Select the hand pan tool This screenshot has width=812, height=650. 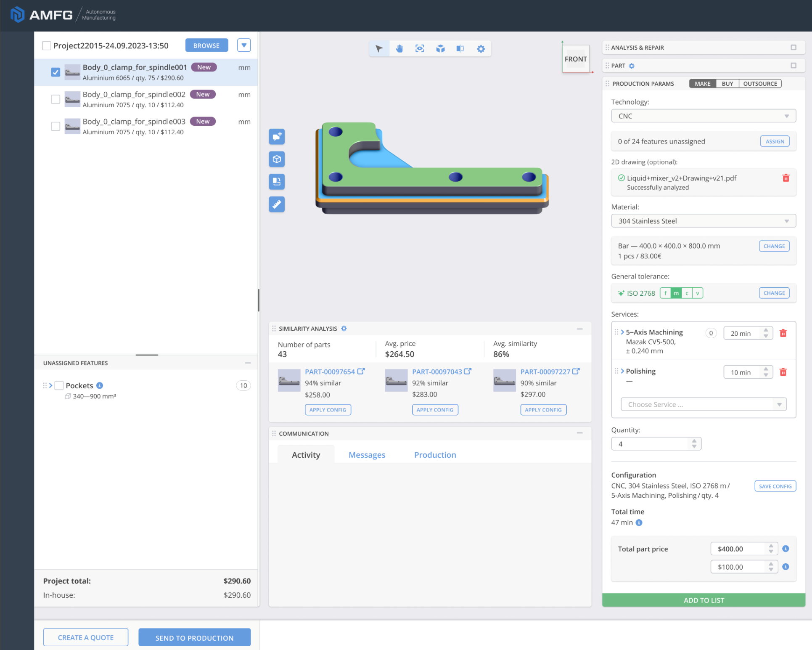tap(399, 48)
